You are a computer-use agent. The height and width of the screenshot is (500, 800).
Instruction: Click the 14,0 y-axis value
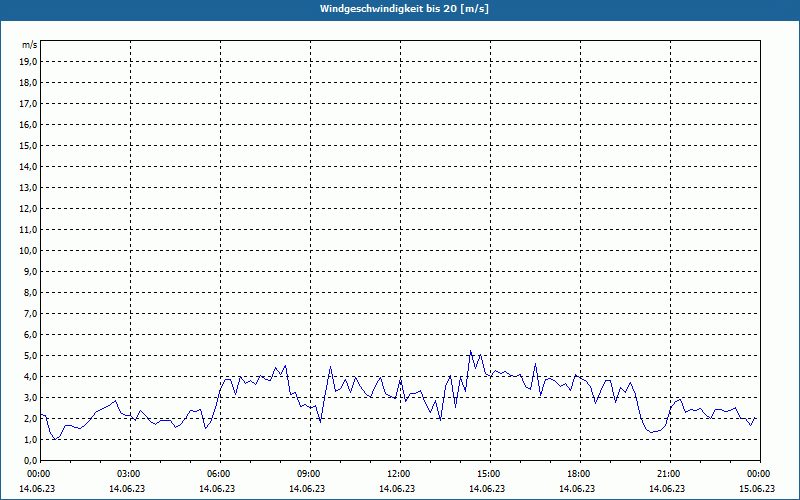[28, 166]
